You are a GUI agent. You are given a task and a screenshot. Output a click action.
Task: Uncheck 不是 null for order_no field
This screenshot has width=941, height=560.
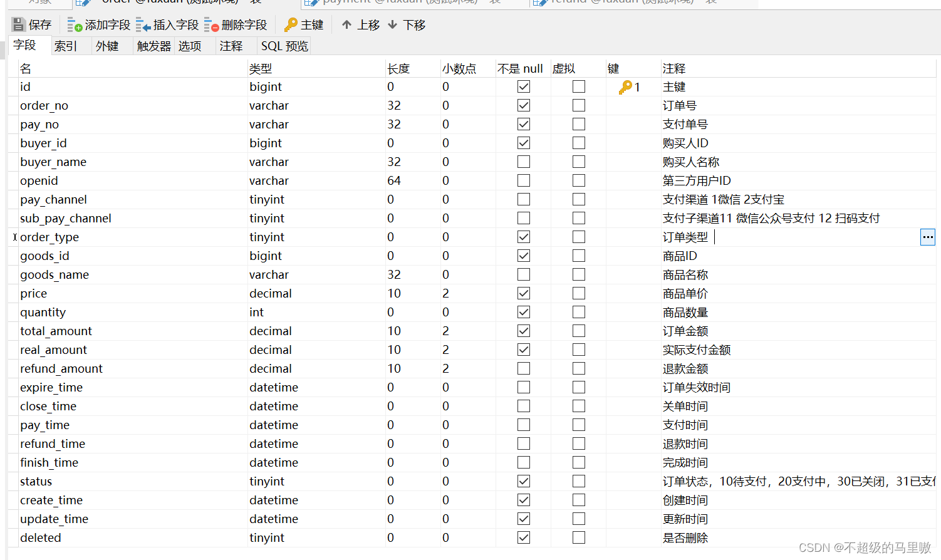(x=523, y=105)
